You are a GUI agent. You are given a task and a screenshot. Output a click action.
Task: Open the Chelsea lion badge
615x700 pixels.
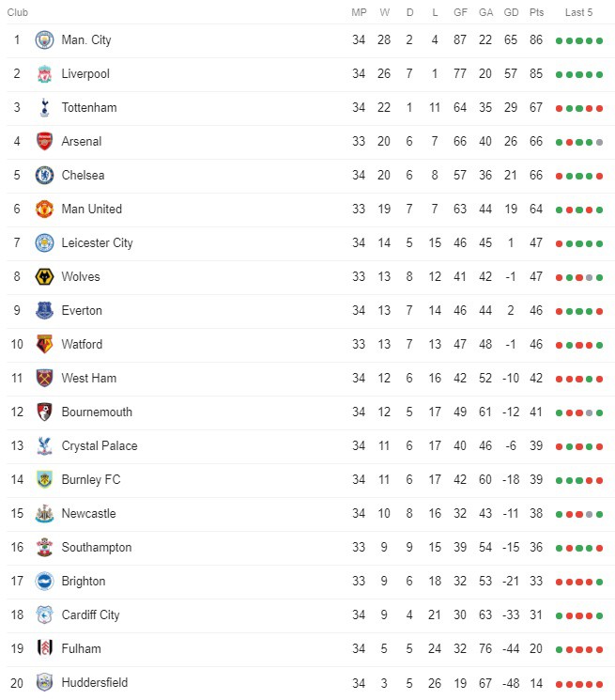pyautogui.click(x=44, y=176)
